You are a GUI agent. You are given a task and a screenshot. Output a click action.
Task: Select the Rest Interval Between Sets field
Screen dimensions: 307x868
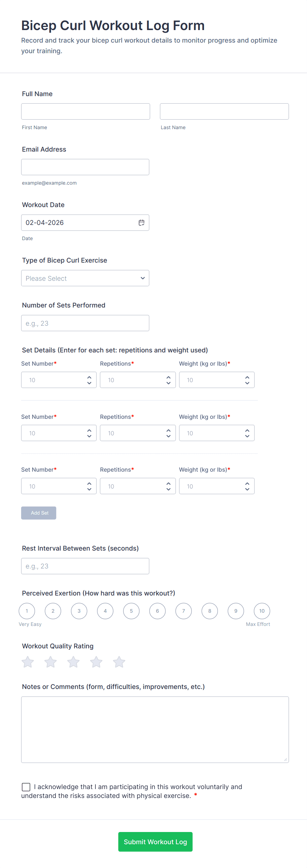(x=85, y=566)
